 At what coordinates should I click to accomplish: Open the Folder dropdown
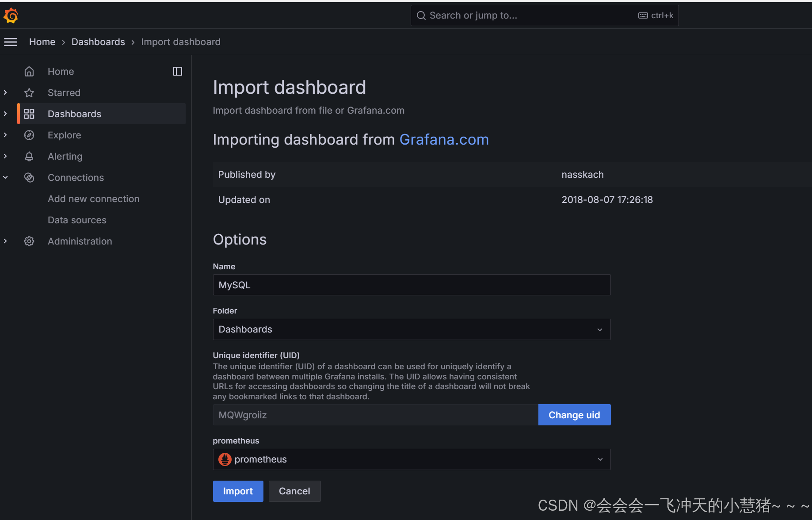click(412, 329)
